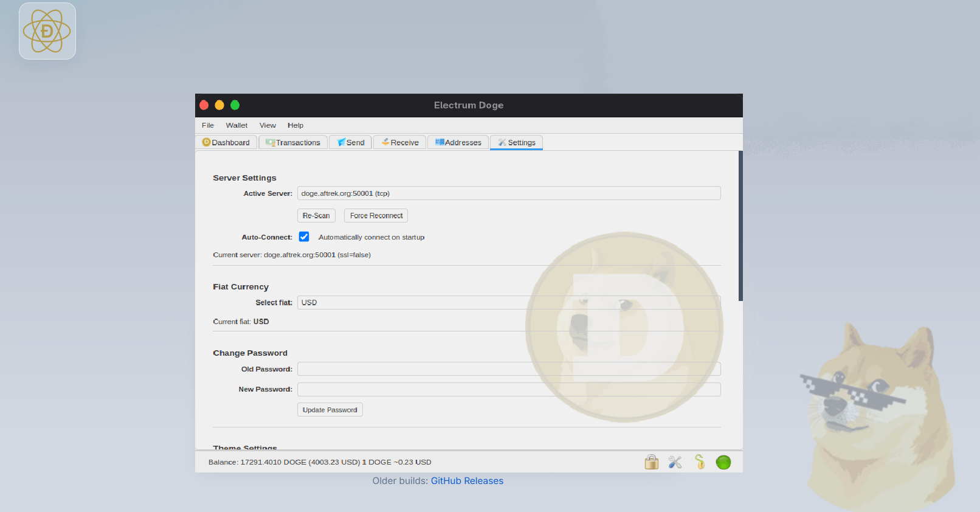Uncheck the Auto-Connect on startup checkbox
Viewport: 980px width, 512px height.
304,237
